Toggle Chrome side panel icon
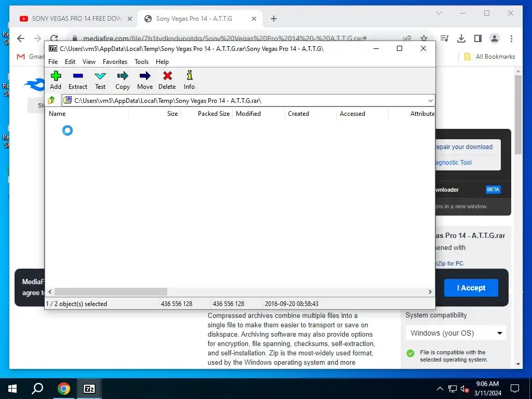Image resolution: width=532 pixels, height=399 pixels. pyautogui.click(x=478, y=38)
